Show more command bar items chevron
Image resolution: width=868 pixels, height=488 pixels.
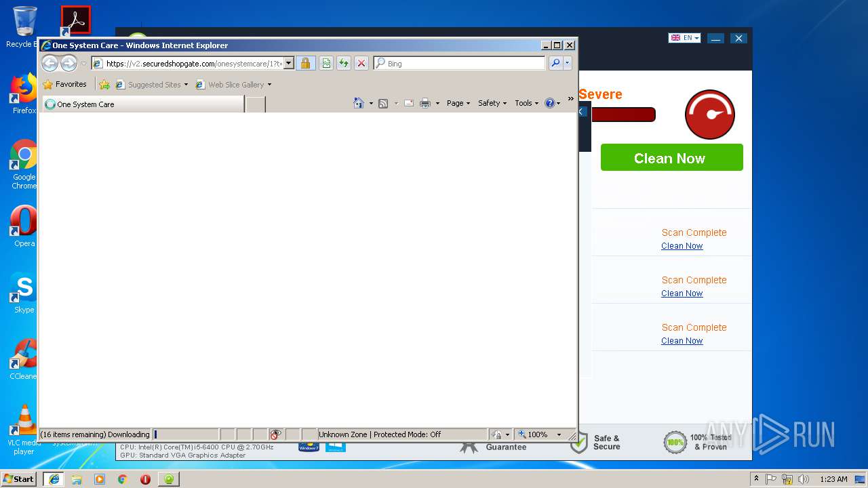pyautogui.click(x=570, y=99)
